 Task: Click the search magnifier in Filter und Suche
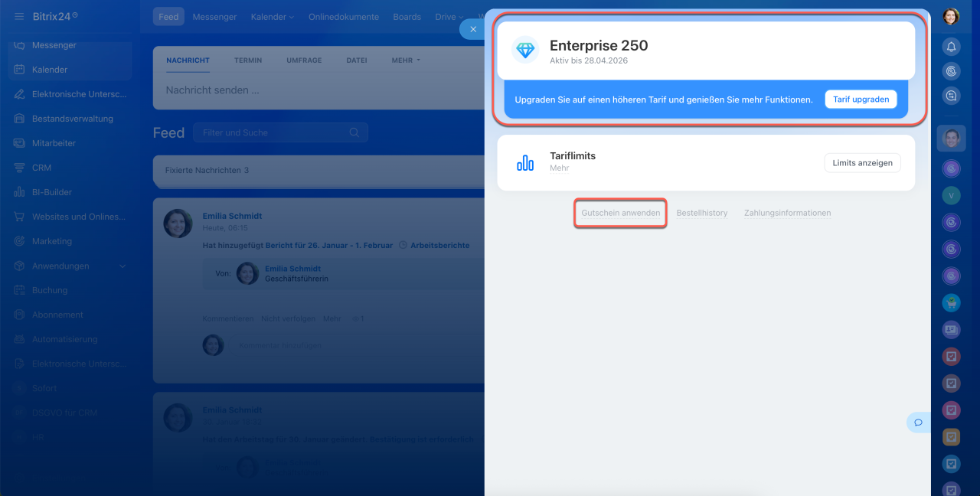coord(354,132)
